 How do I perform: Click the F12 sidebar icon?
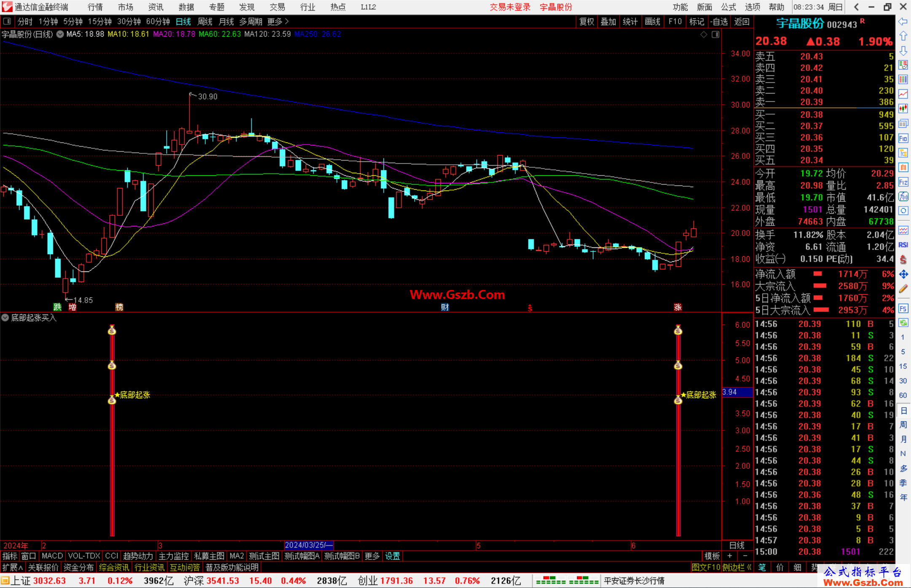coord(903,182)
